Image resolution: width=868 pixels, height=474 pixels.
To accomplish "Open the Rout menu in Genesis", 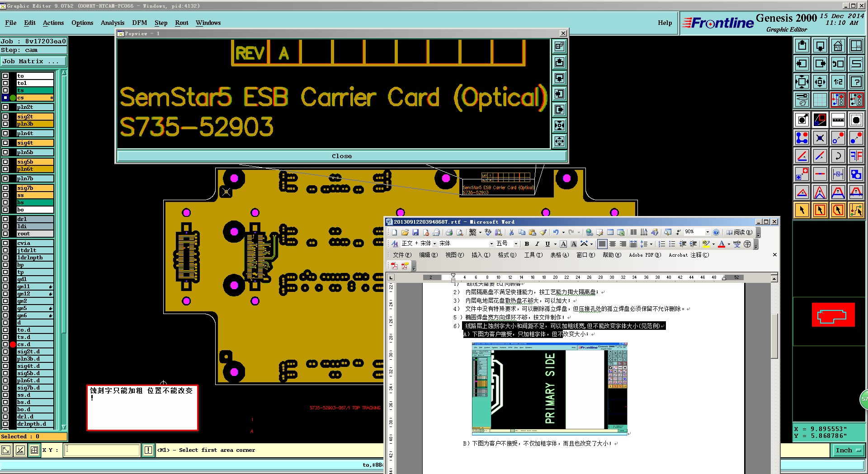I will 182,23.
